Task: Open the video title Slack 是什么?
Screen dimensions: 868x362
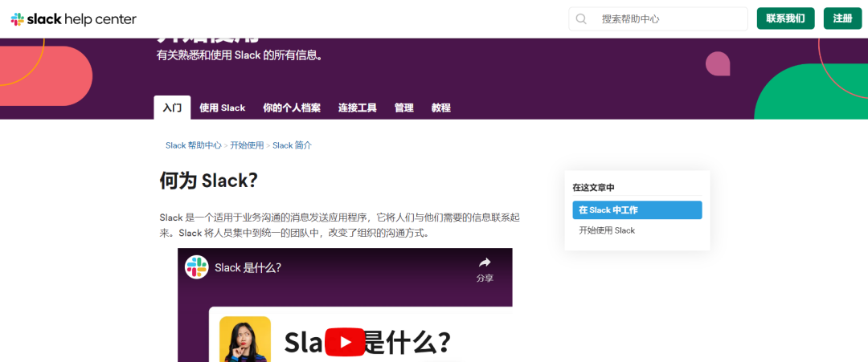Action: (248, 268)
